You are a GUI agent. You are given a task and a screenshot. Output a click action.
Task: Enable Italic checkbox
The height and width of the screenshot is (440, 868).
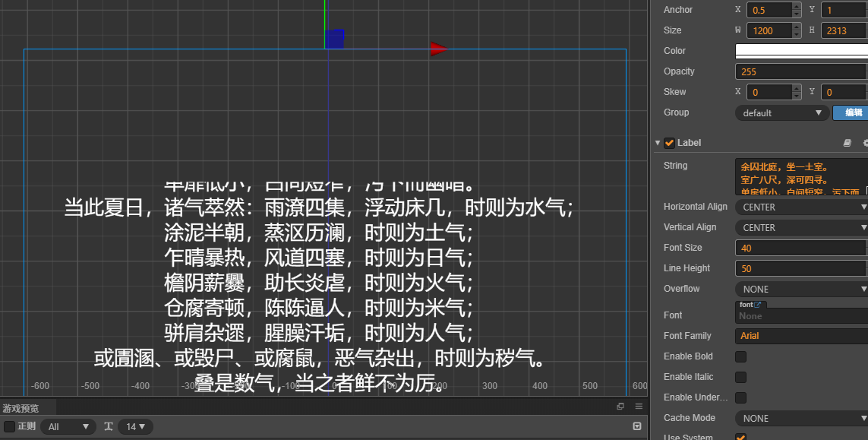tap(740, 377)
